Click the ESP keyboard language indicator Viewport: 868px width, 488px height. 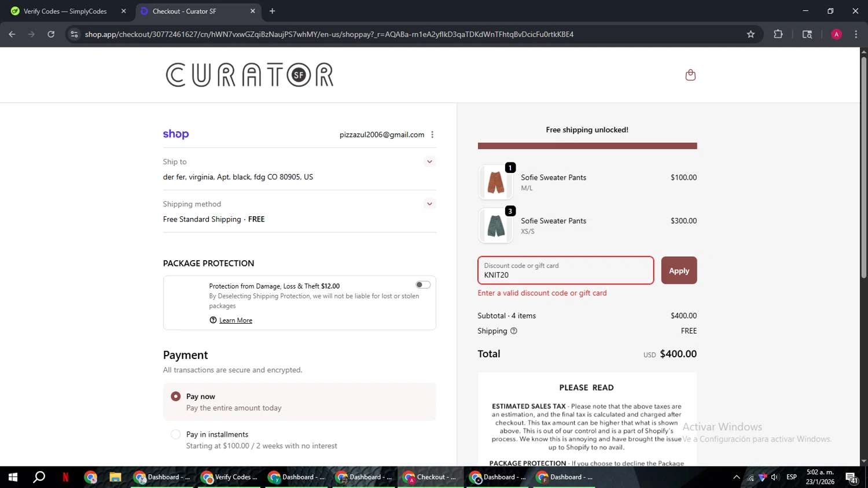pyautogui.click(x=792, y=477)
